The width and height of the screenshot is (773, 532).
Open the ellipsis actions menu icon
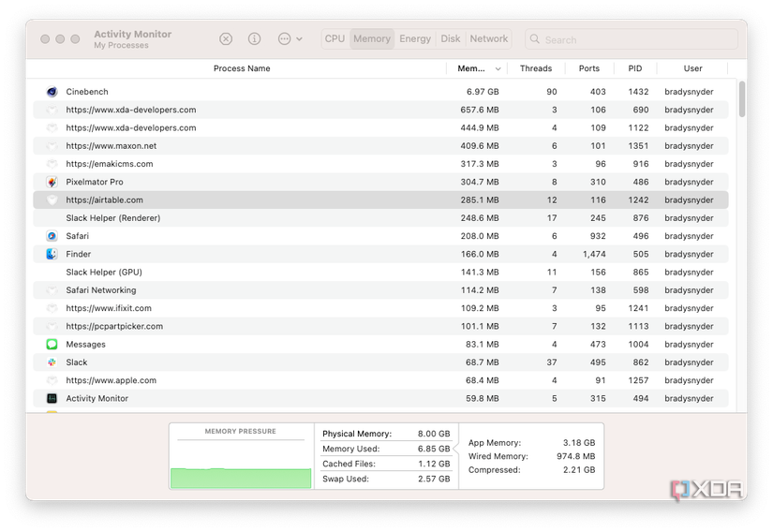coord(285,39)
